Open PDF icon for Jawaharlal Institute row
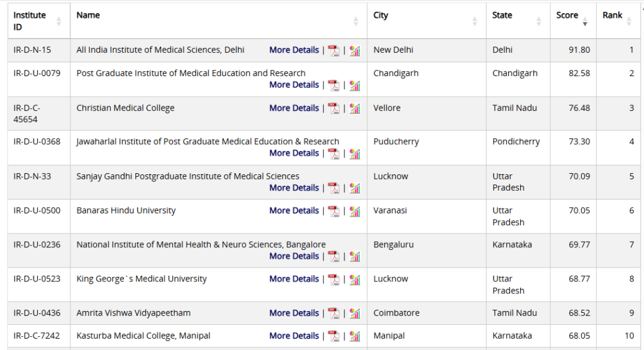 click(333, 154)
